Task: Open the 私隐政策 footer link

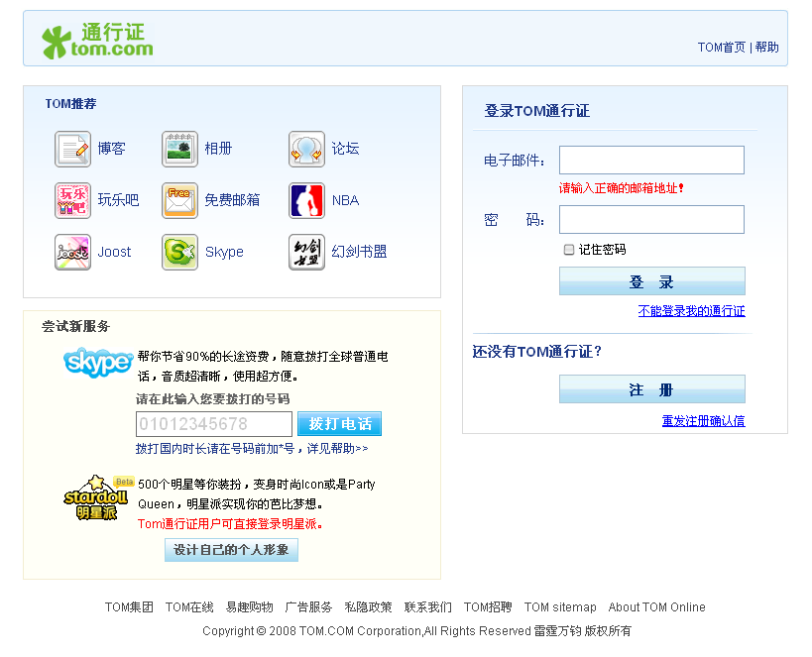Action: click(x=368, y=606)
